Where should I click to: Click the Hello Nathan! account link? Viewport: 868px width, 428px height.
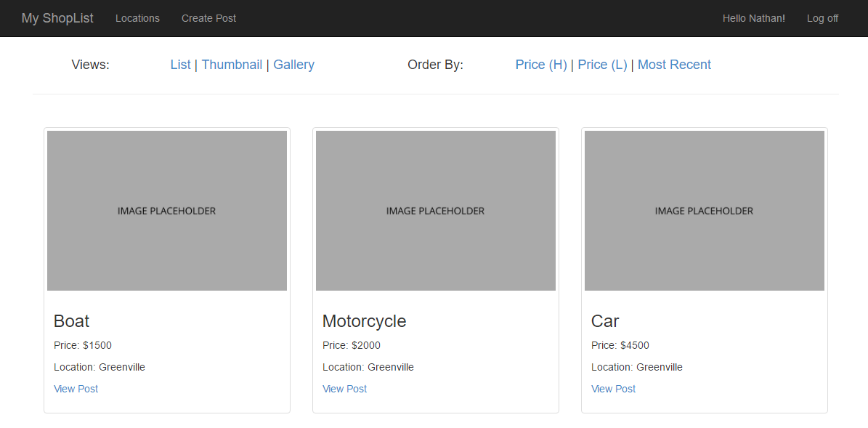(753, 18)
